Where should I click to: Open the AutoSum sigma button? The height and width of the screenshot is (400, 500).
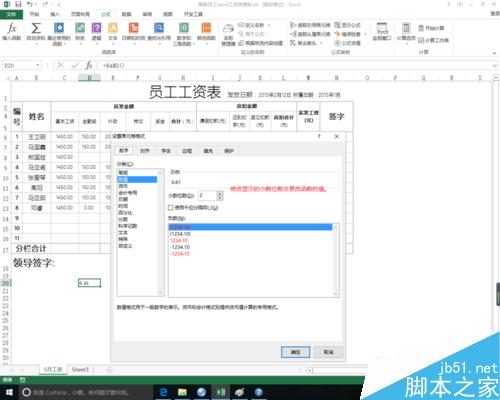click(36, 32)
